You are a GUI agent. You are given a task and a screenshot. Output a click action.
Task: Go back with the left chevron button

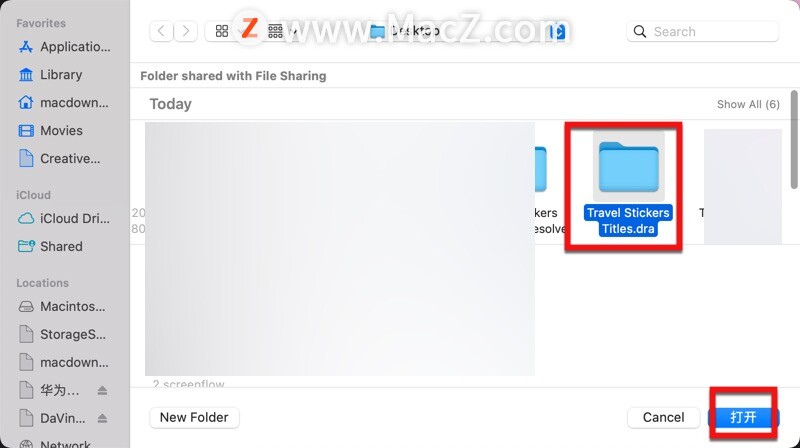click(x=161, y=31)
